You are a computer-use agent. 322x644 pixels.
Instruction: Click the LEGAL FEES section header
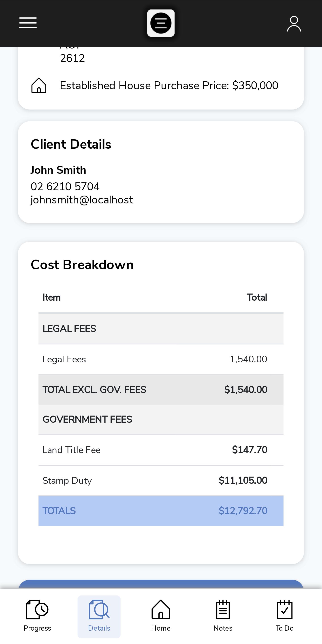point(161,329)
